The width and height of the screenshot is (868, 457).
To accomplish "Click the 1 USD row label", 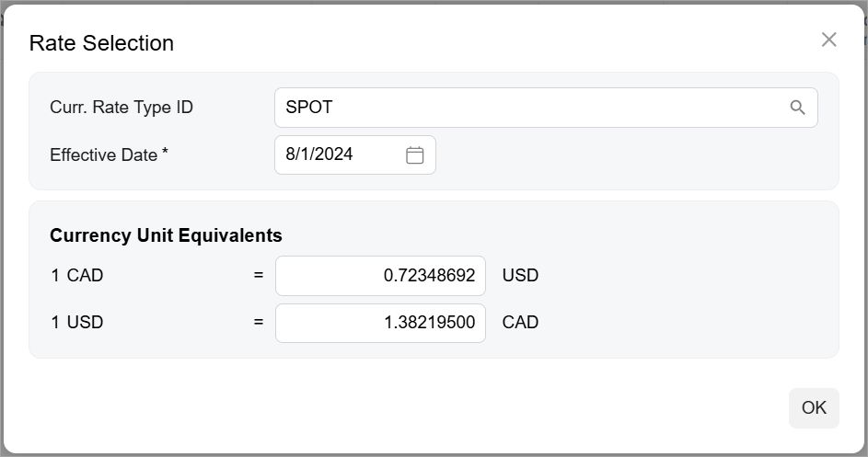I will click(77, 323).
